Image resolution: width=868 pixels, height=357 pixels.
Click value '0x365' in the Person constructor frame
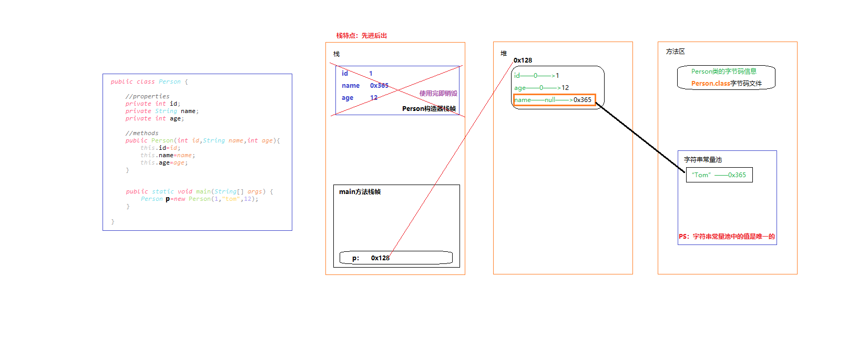click(379, 86)
